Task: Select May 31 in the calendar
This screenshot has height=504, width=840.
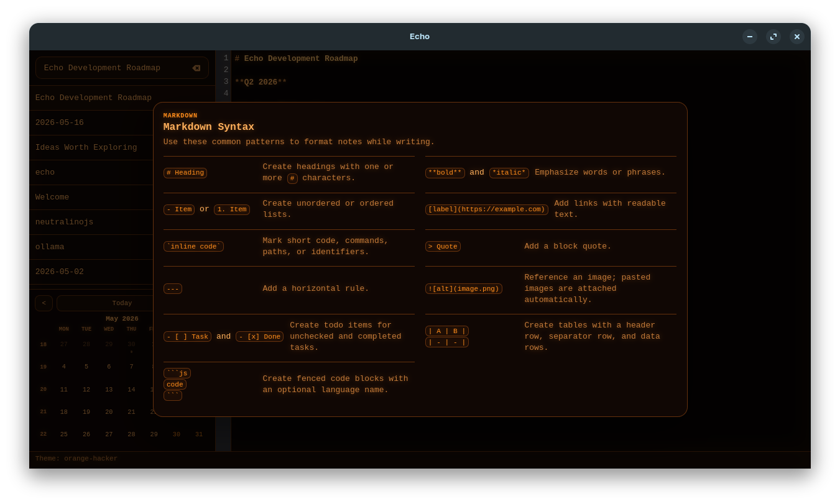Action: coord(199,434)
